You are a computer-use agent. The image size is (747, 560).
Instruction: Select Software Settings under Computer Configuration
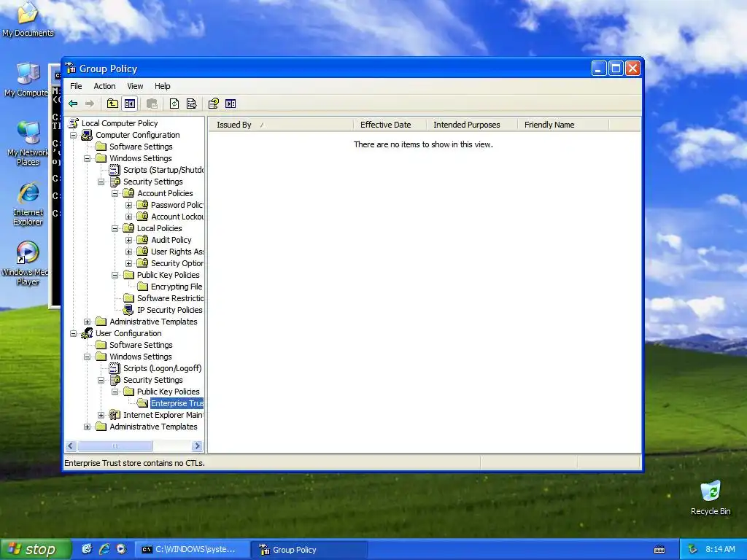(141, 147)
